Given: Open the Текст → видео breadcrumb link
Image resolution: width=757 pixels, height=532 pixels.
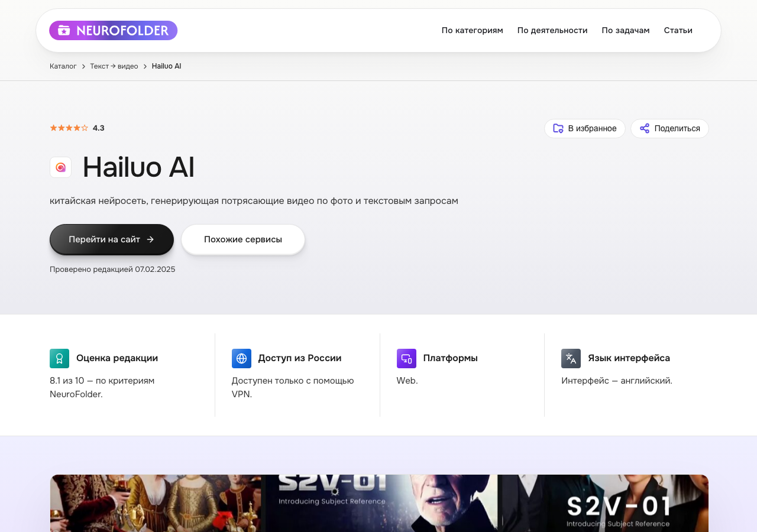Looking at the screenshot, I should pos(114,66).
